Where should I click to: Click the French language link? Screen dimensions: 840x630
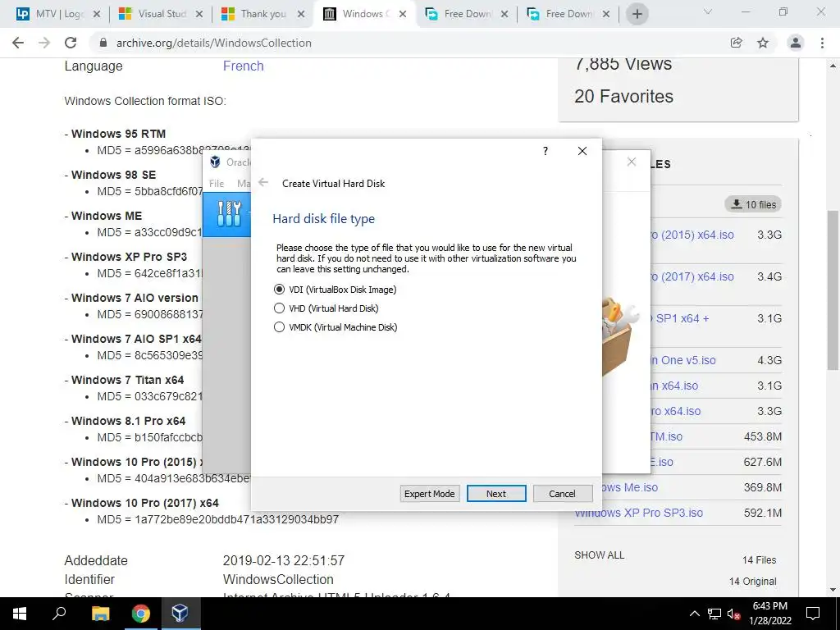pos(243,66)
